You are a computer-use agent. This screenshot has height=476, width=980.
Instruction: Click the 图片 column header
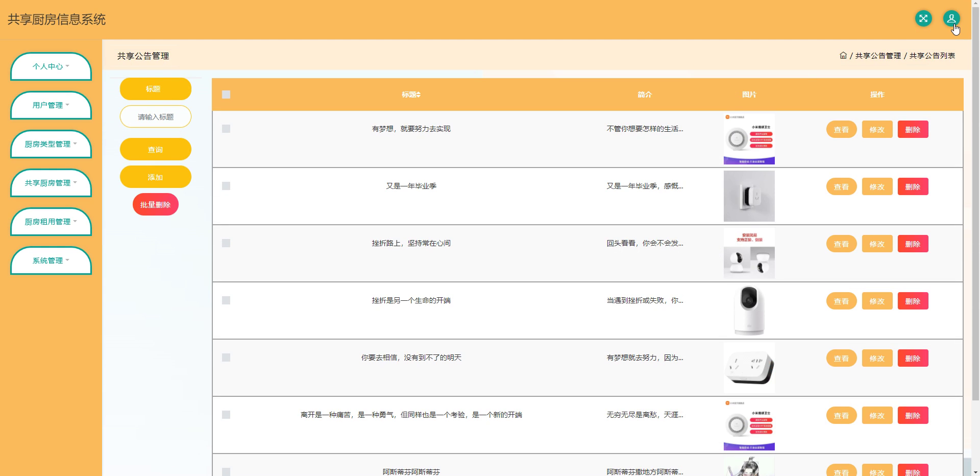(x=749, y=94)
